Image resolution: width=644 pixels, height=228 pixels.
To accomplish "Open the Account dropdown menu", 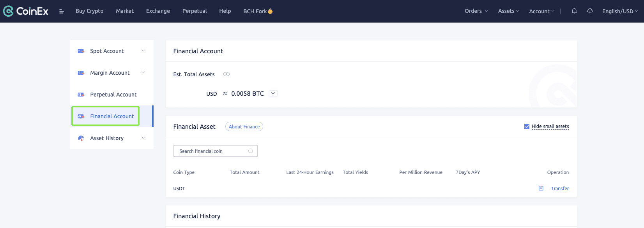I will [x=541, y=11].
